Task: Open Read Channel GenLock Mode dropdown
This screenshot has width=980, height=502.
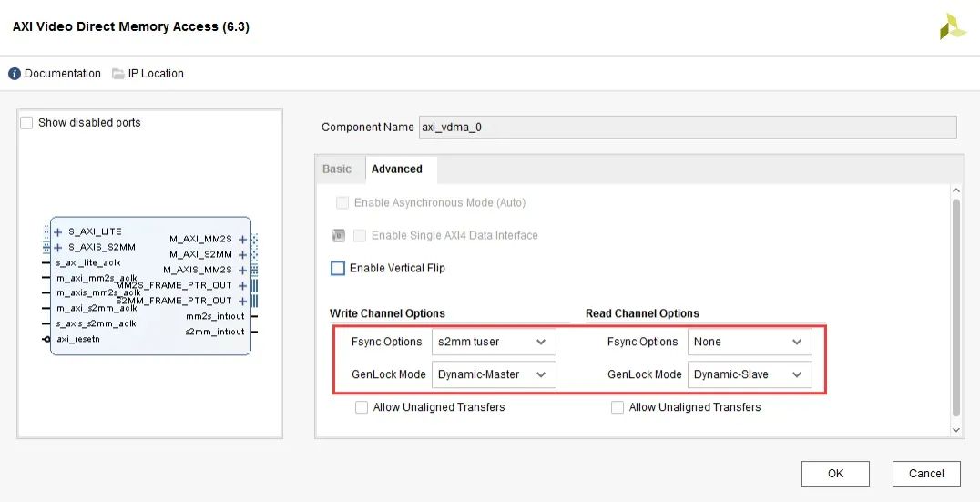Action: tap(749, 374)
